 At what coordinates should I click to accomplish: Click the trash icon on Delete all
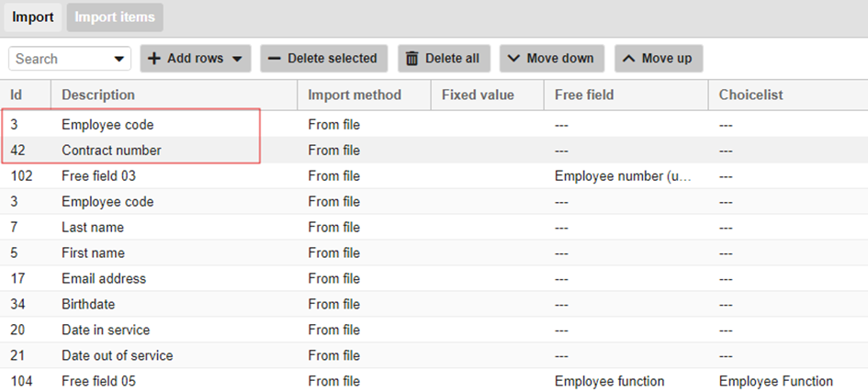coord(411,59)
